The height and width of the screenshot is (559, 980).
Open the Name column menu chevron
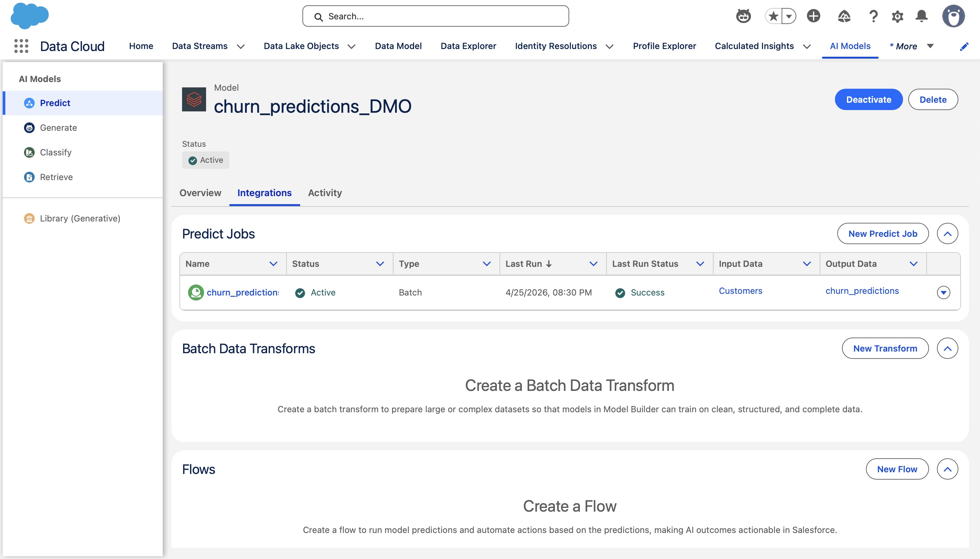273,264
